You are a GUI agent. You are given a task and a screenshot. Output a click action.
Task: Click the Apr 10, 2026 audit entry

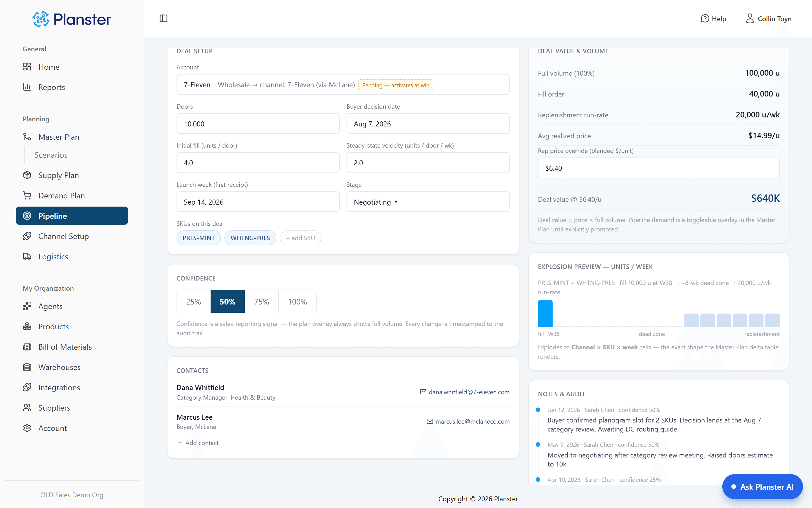pyautogui.click(x=604, y=480)
